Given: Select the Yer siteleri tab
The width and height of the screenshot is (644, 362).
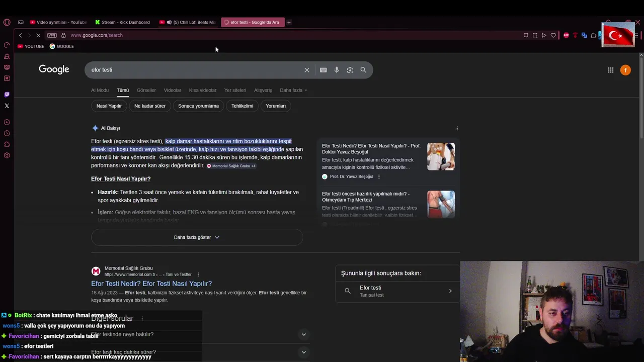Looking at the screenshot, I should point(235,90).
